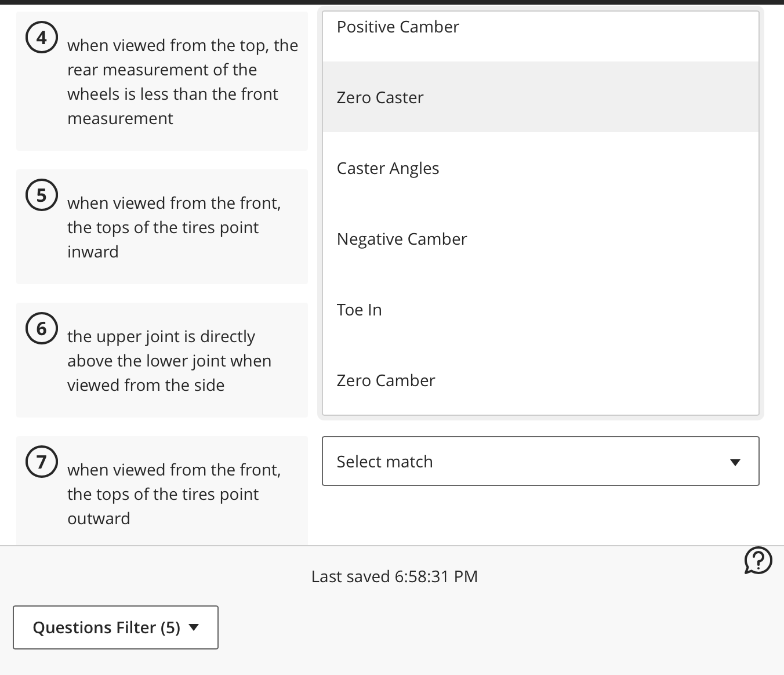Open the help question-mark bubble icon

pos(758,560)
